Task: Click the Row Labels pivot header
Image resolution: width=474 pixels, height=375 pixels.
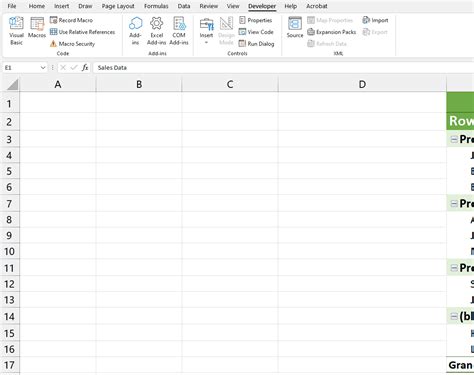Action: pos(460,121)
